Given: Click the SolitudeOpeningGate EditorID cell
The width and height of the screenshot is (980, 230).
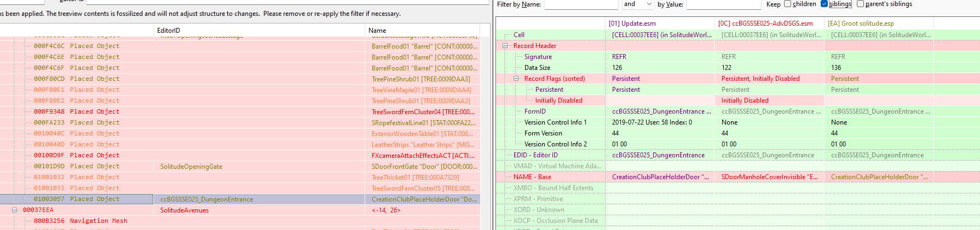Looking at the screenshot, I should click(191, 167).
